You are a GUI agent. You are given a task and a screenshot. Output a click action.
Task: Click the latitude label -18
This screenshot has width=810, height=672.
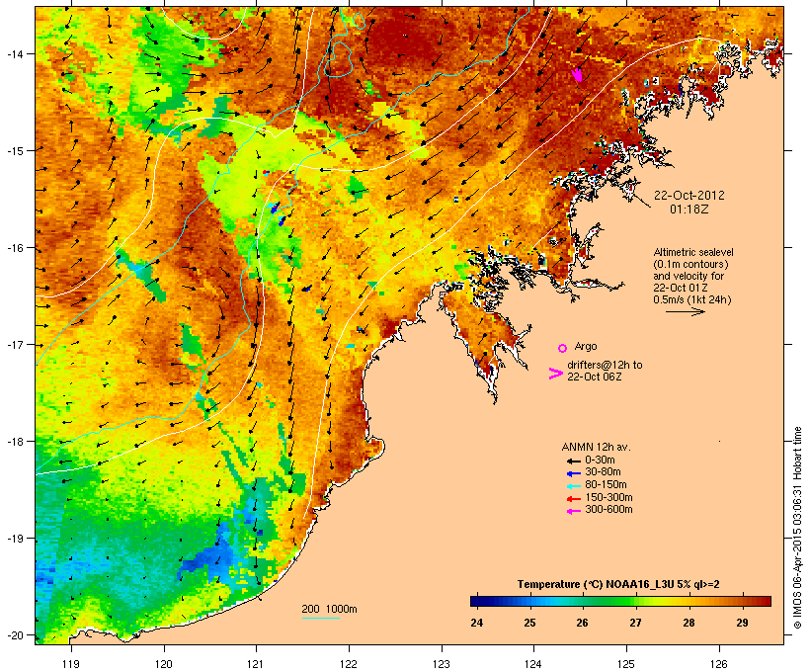(14, 442)
